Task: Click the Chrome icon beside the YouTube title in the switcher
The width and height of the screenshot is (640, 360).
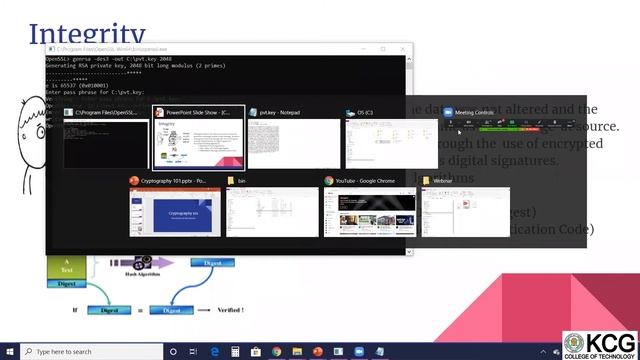Action: (x=329, y=180)
